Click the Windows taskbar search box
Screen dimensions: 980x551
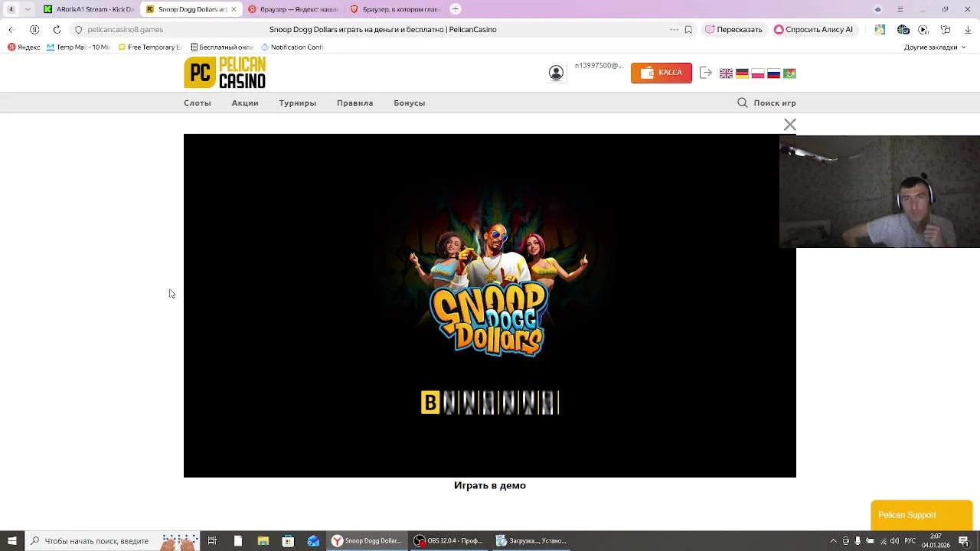[x=112, y=541]
